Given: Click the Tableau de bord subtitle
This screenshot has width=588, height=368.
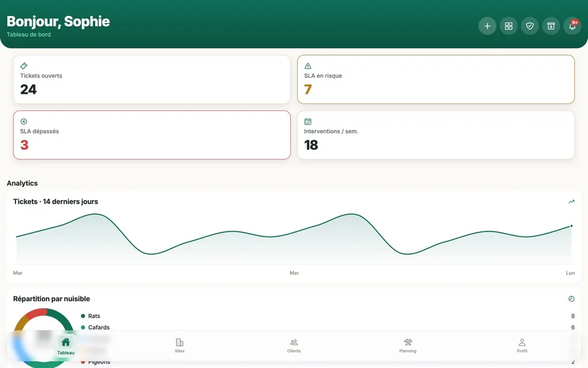Looking at the screenshot, I should point(29,34).
